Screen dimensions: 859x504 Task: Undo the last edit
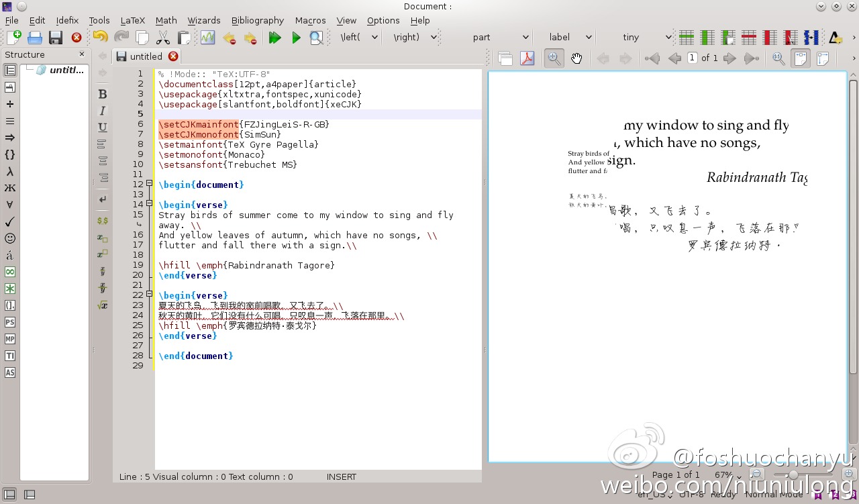tap(100, 38)
